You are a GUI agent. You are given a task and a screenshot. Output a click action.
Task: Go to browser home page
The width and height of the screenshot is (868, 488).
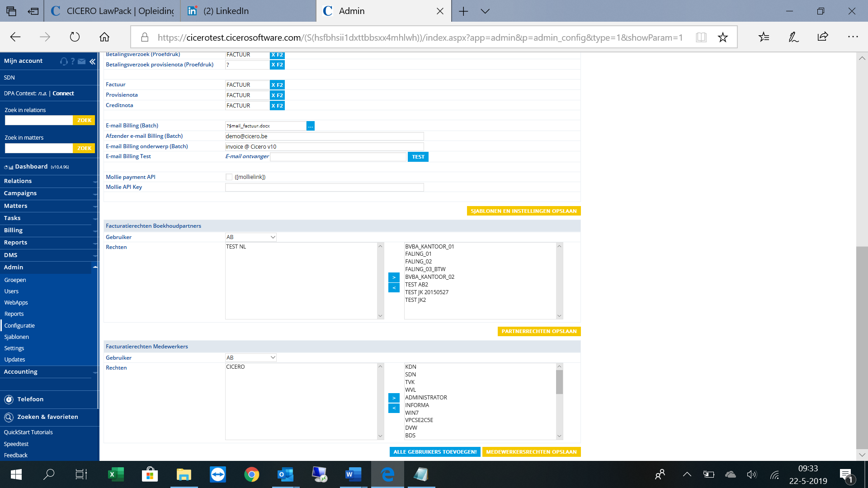click(104, 37)
